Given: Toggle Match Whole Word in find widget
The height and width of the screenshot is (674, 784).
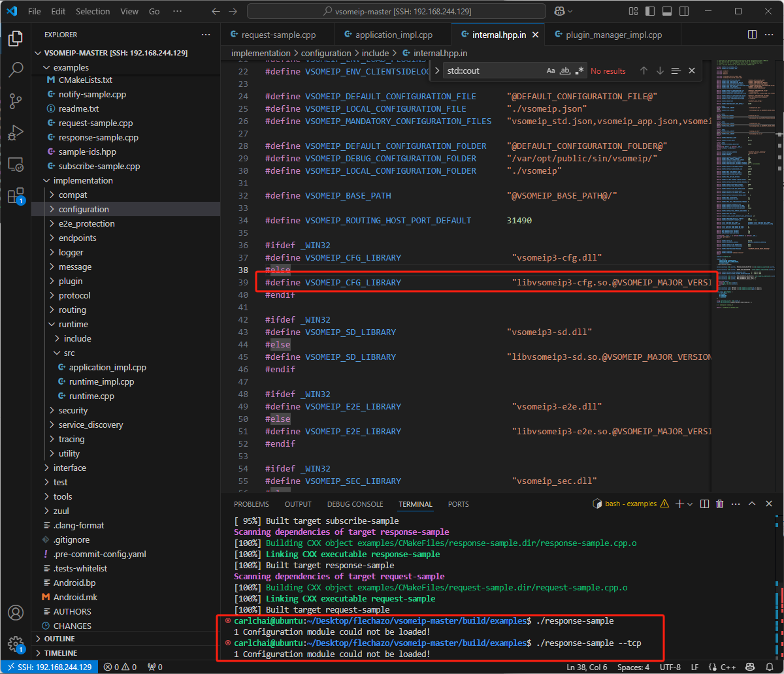Looking at the screenshot, I should point(566,71).
